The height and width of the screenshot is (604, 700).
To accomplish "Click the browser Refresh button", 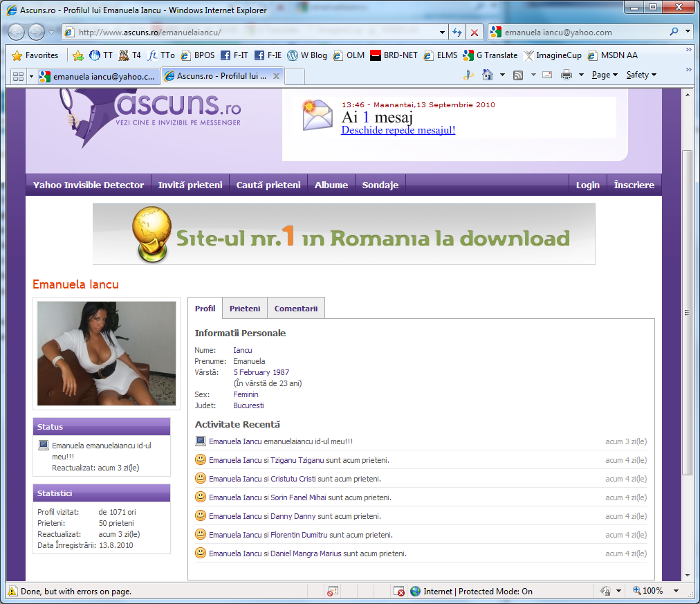I will tap(457, 33).
